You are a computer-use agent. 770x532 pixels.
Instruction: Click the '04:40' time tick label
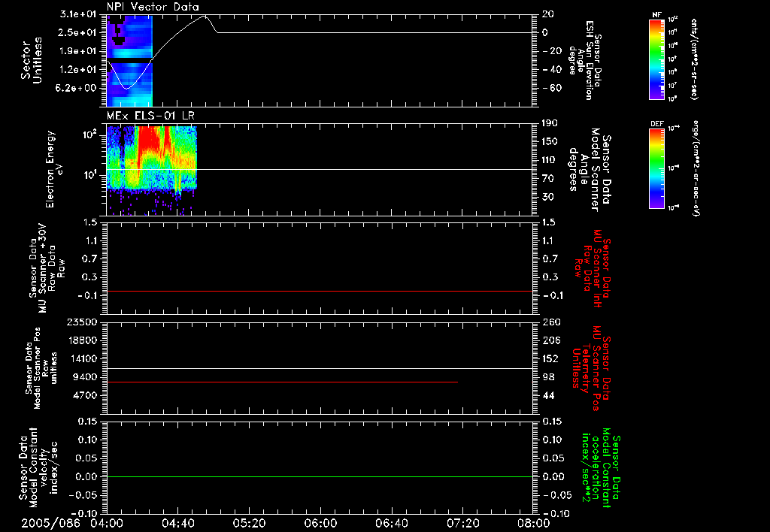click(x=177, y=523)
